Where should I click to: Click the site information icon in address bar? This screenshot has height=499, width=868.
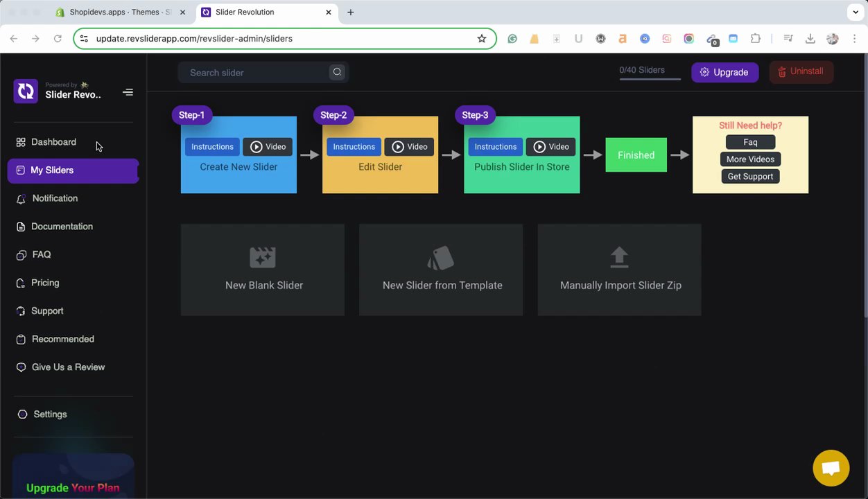point(84,39)
